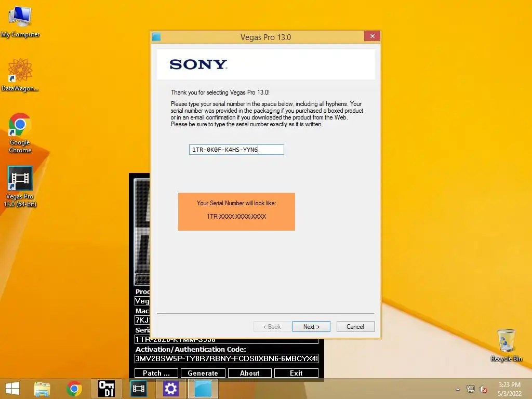Click the SONY logo in the dialog
Screen dimensions: 532x399
click(198, 64)
